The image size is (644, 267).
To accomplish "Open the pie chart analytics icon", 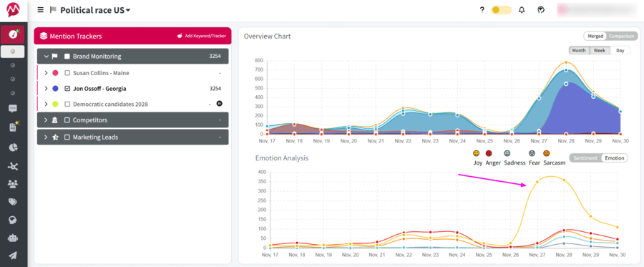I will pos(13,147).
